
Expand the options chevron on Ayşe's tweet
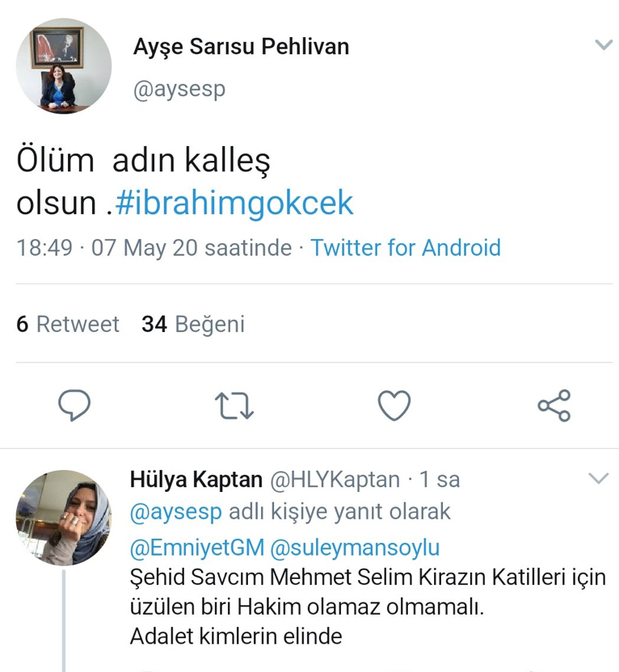pyautogui.click(x=601, y=45)
